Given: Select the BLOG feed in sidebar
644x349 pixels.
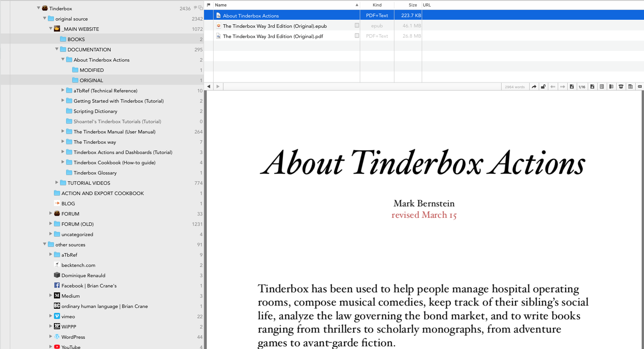Looking at the screenshot, I should point(68,203).
